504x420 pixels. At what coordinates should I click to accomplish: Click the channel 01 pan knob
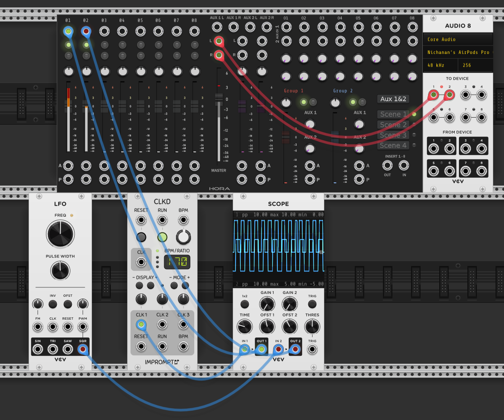(68, 71)
